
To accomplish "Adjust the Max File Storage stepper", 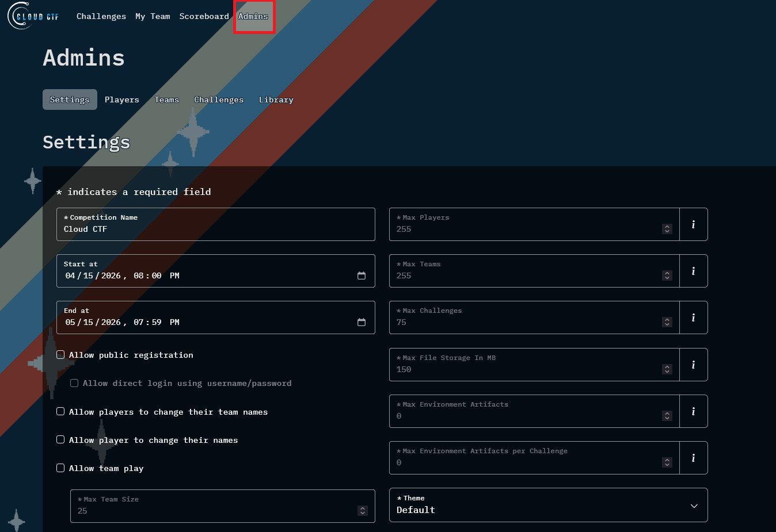I will [667, 369].
